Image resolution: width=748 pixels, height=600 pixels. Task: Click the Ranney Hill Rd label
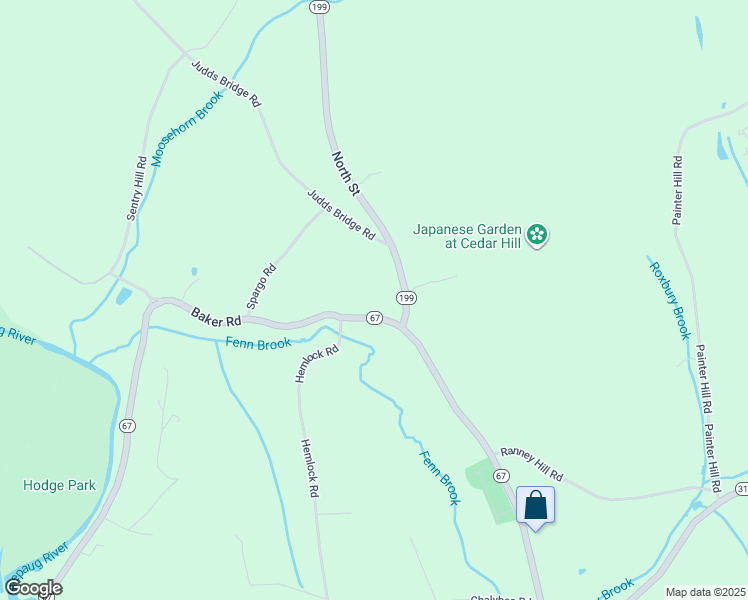pyautogui.click(x=531, y=464)
